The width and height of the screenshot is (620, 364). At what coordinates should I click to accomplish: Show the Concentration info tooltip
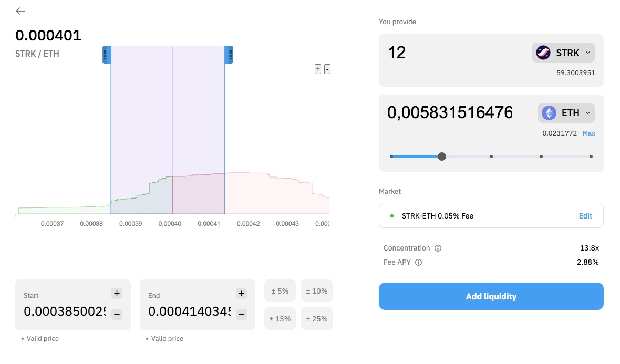pyautogui.click(x=438, y=248)
